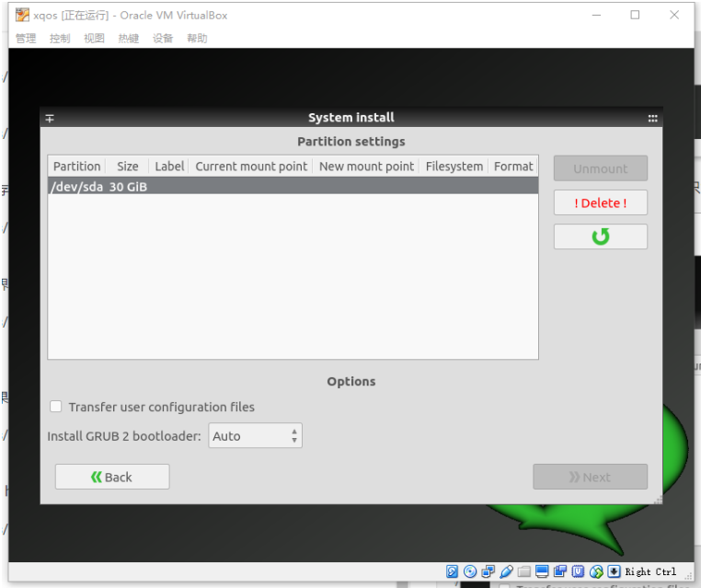Open the Install GRUB 2 bootloader dropdown

[x=255, y=435]
